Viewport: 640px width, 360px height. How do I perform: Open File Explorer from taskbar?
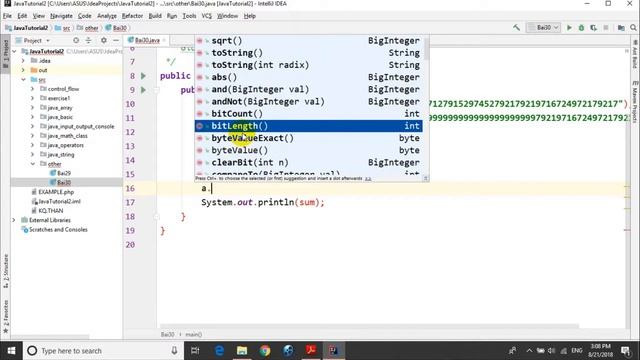tap(242, 351)
